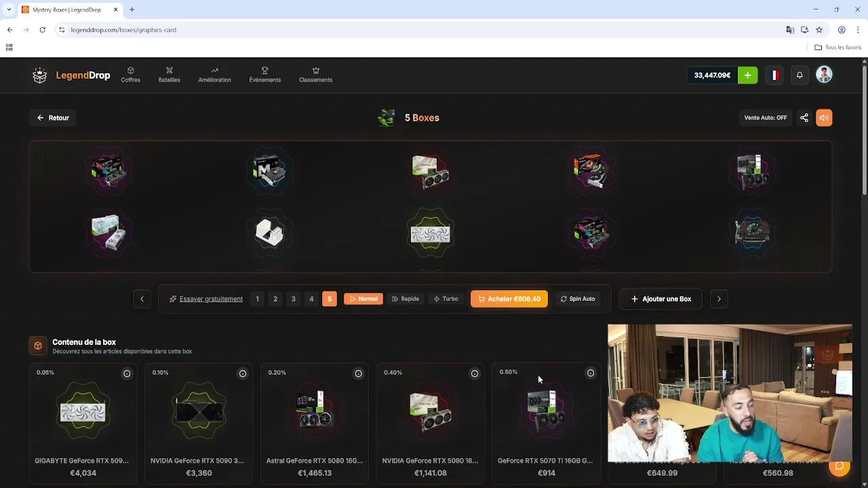The image size is (868, 488).
Task: Select 4 boxes quantity
Action: (x=311, y=299)
